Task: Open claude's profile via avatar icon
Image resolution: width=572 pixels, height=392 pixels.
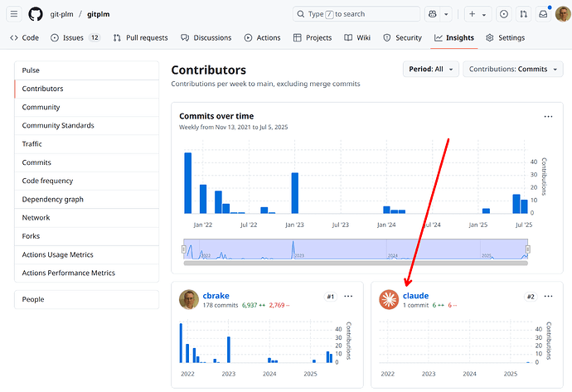Action: coord(389,300)
